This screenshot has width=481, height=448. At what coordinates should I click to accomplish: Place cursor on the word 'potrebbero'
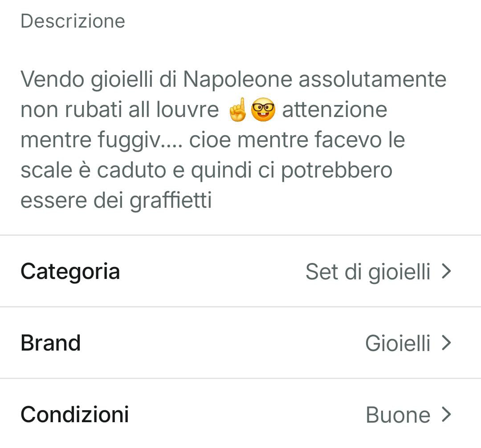pos(337,170)
